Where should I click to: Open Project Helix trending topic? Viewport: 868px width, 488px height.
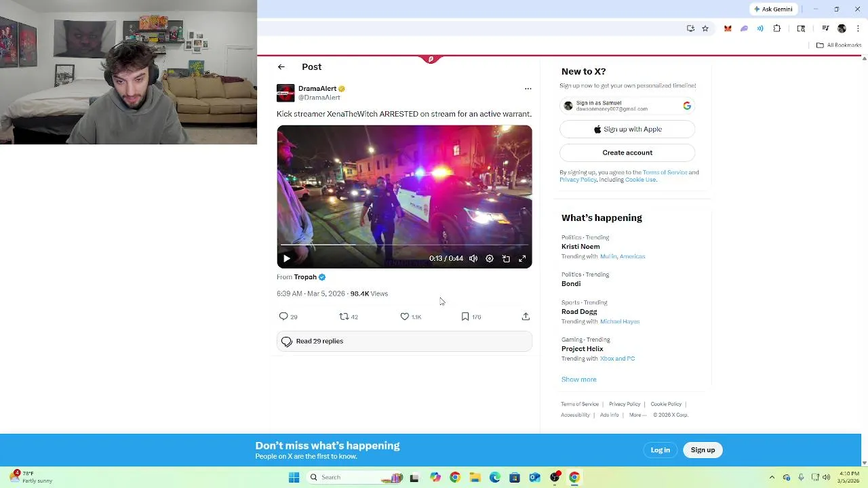[582, 349]
